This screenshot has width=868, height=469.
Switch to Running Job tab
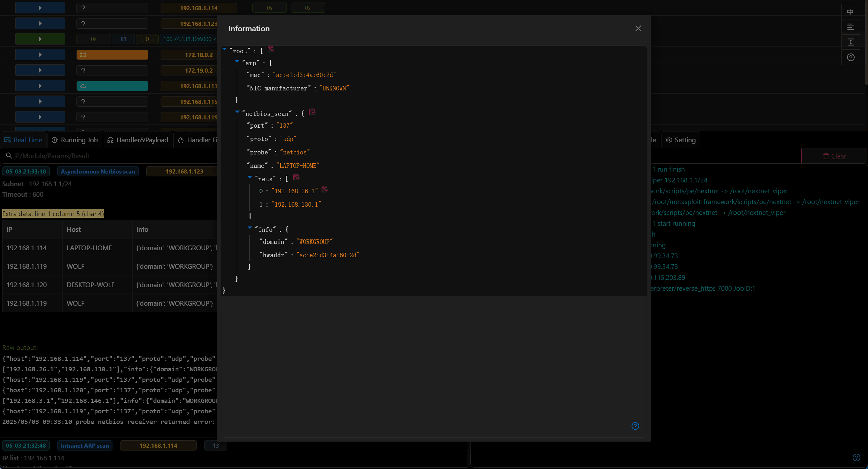coord(75,140)
